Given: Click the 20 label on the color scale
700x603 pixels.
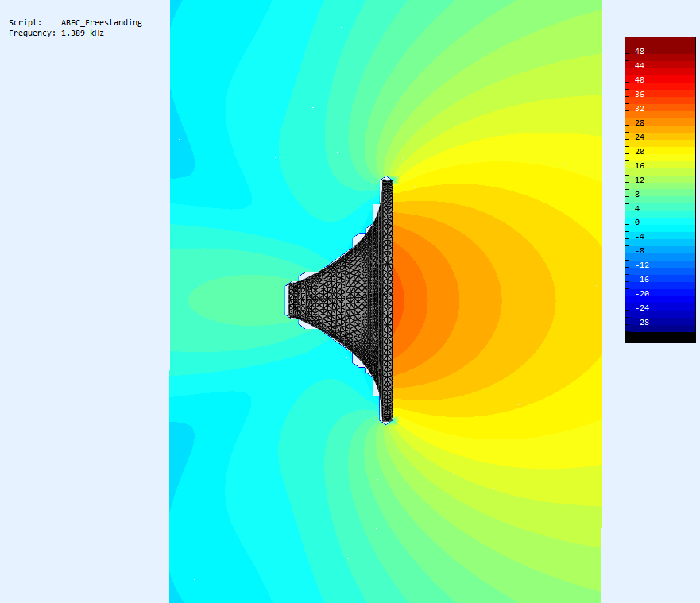Looking at the screenshot, I should coord(640,151).
